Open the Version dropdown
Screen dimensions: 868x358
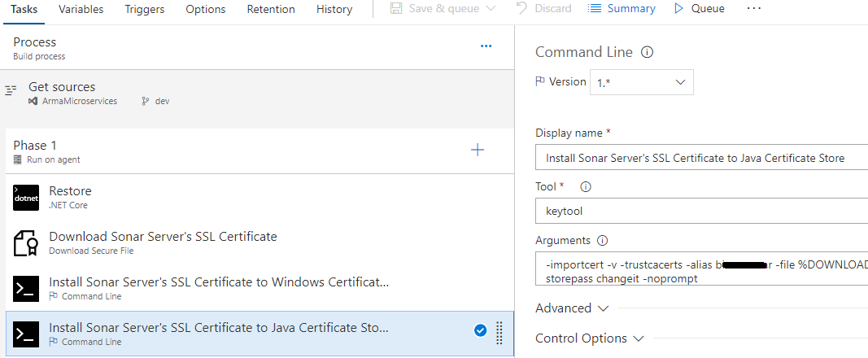point(641,82)
